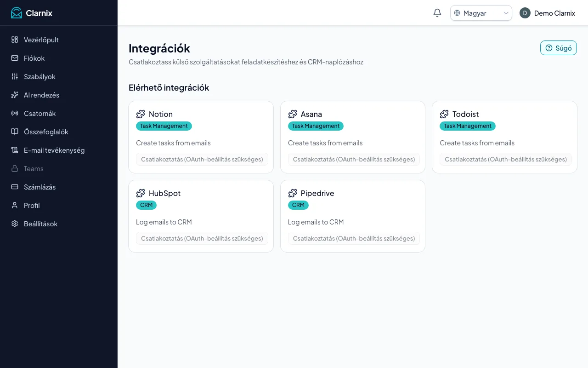Click the Clarnix envelope logo icon
Screen dimensions: 588x368
pos(17,13)
